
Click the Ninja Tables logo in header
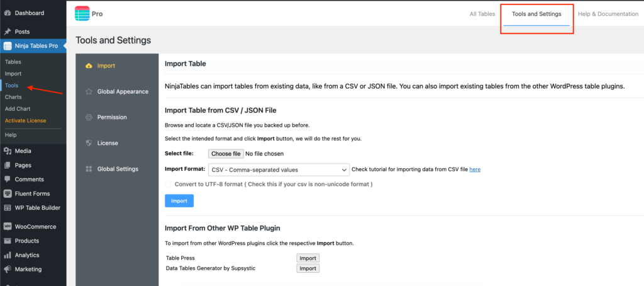[x=82, y=14]
